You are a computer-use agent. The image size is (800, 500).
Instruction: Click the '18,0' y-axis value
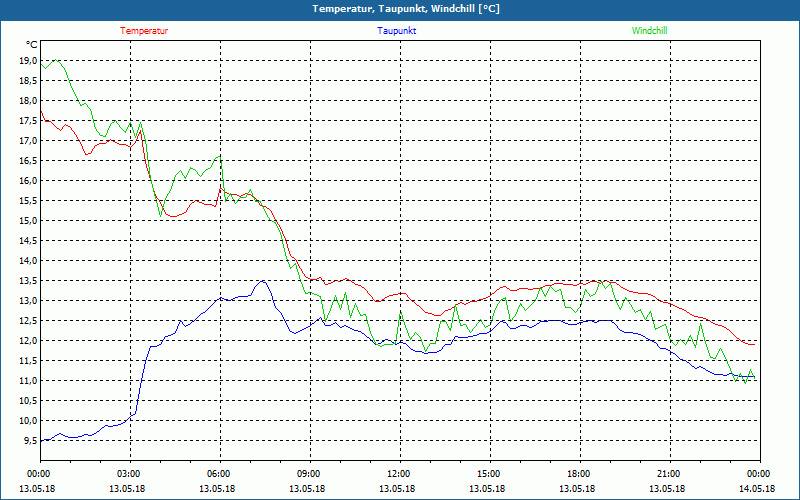pyautogui.click(x=29, y=101)
